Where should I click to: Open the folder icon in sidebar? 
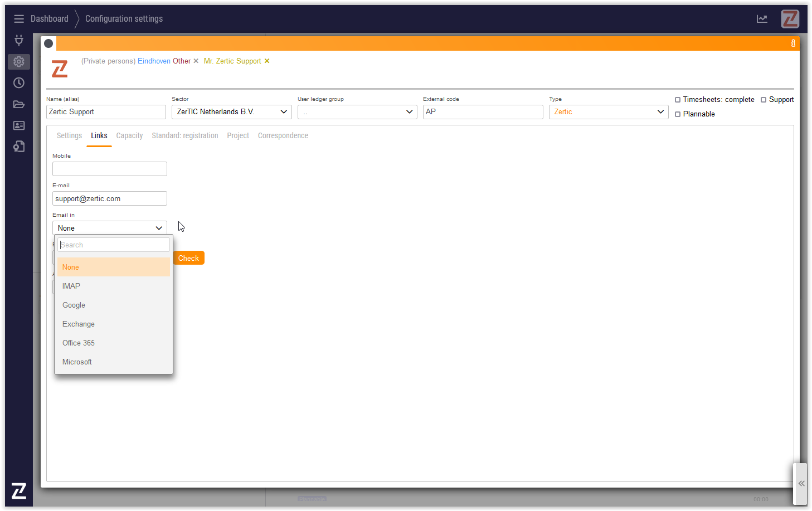pyautogui.click(x=19, y=104)
